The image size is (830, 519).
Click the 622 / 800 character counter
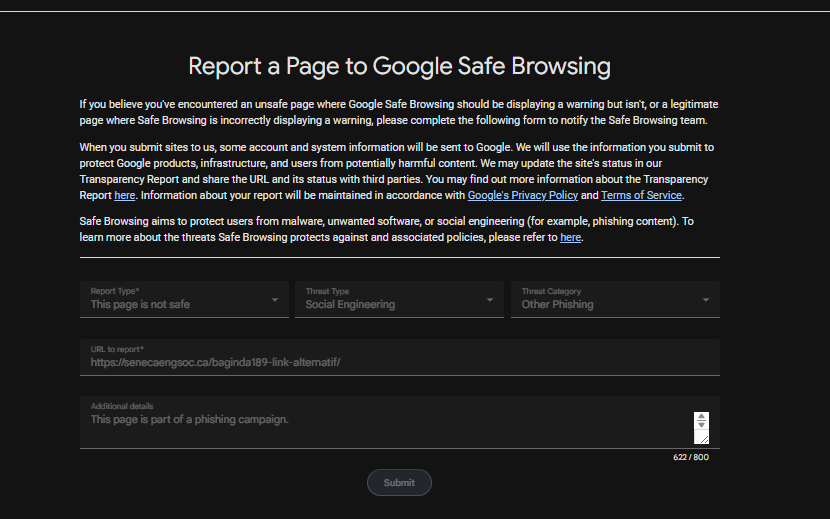click(691, 457)
